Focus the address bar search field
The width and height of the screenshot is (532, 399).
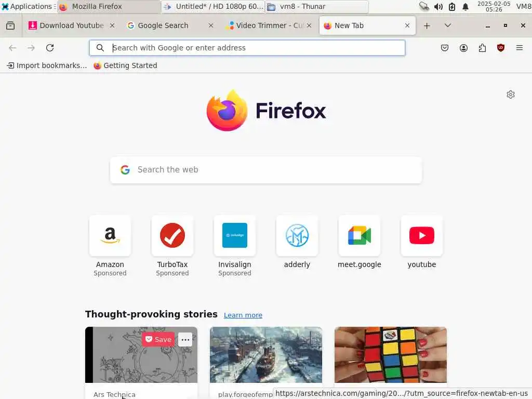(x=247, y=48)
